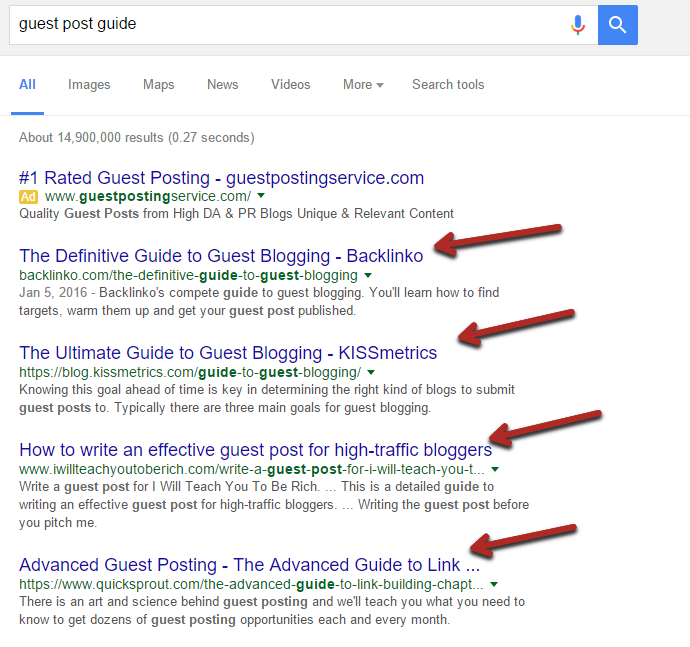The width and height of the screenshot is (690, 647).
Task: Open Search tools
Action: (448, 85)
